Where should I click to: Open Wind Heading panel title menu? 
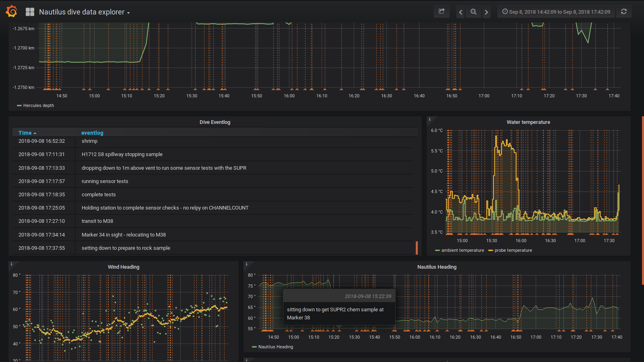click(124, 267)
